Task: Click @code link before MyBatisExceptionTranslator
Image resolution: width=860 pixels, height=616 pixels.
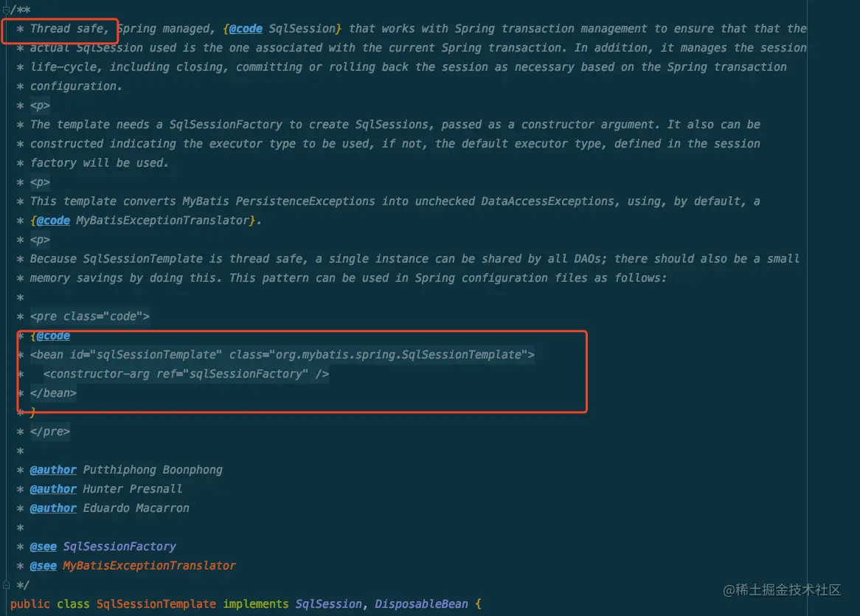Action: click(53, 221)
